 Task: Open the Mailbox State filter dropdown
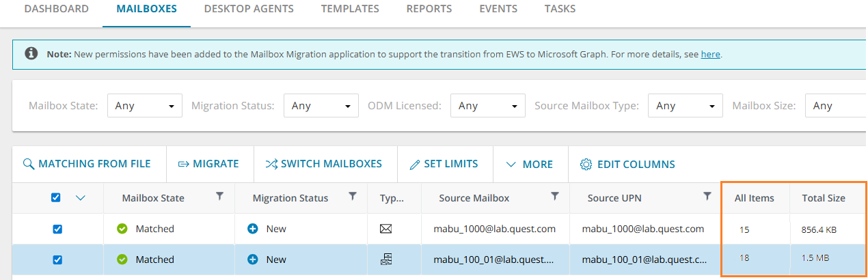coord(144,106)
